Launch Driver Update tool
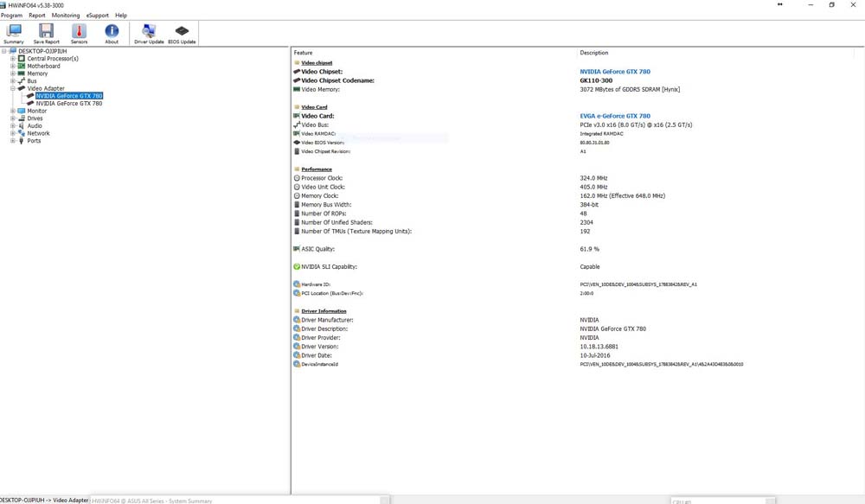Image resolution: width=865 pixels, height=504 pixels. pyautogui.click(x=149, y=34)
